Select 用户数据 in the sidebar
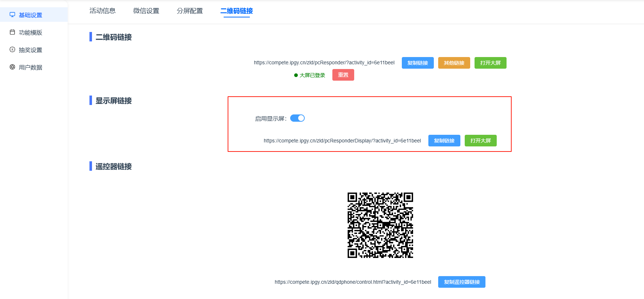This screenshot has width=644, height=299. [x=34, y=67]
